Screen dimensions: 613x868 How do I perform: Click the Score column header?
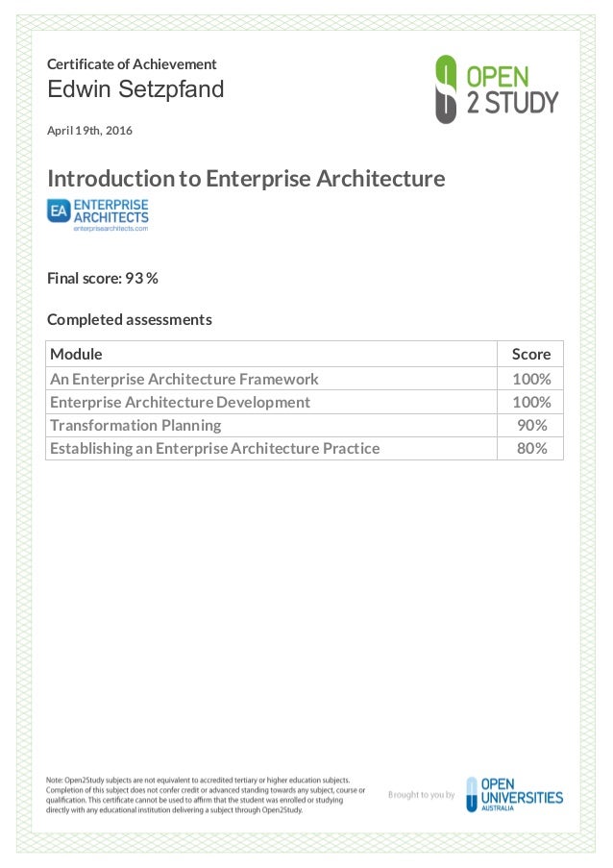pyautogui.click(x=531, y=354)
